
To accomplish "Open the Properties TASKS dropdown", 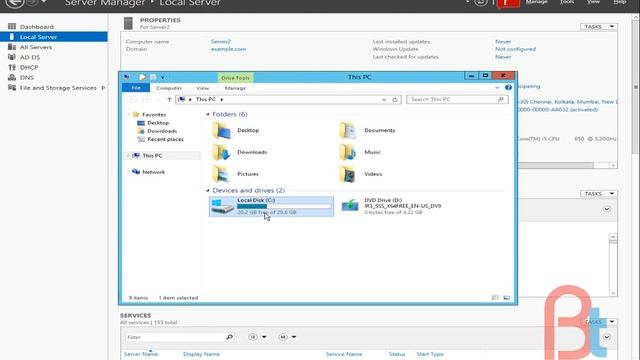I will tap(598, 27).
